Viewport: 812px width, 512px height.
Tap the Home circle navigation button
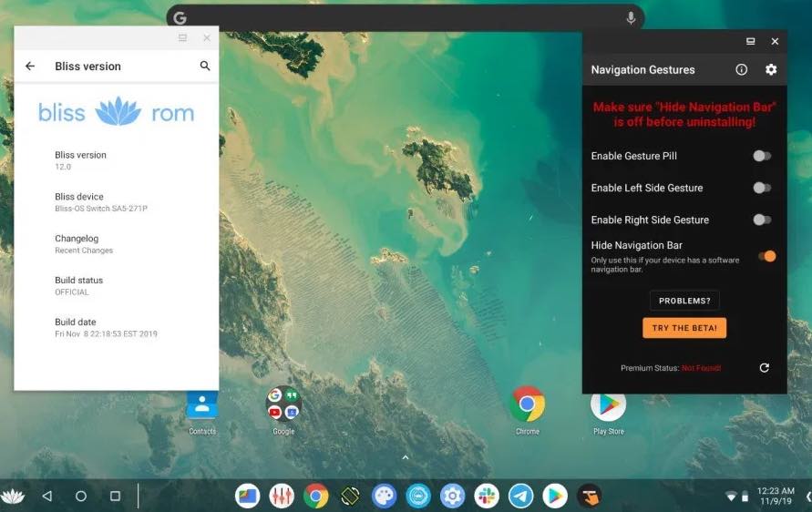pos(81,496)
